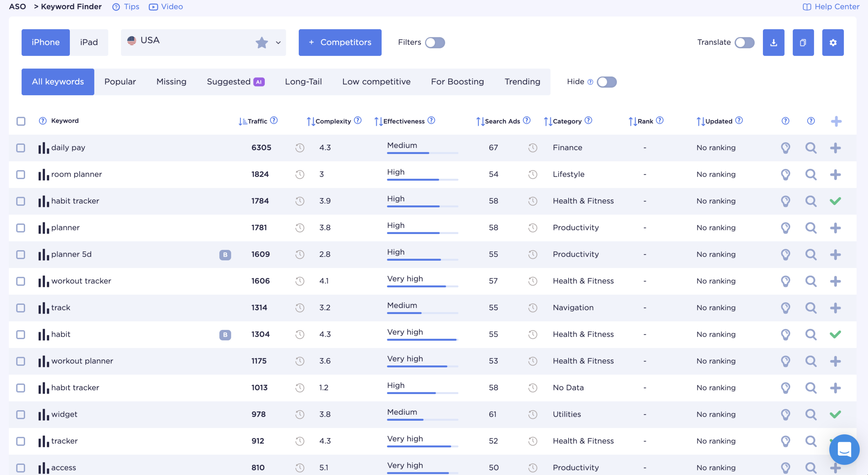Select the Low competitive tab
This screenshot has height=475, width=868.
376,82
